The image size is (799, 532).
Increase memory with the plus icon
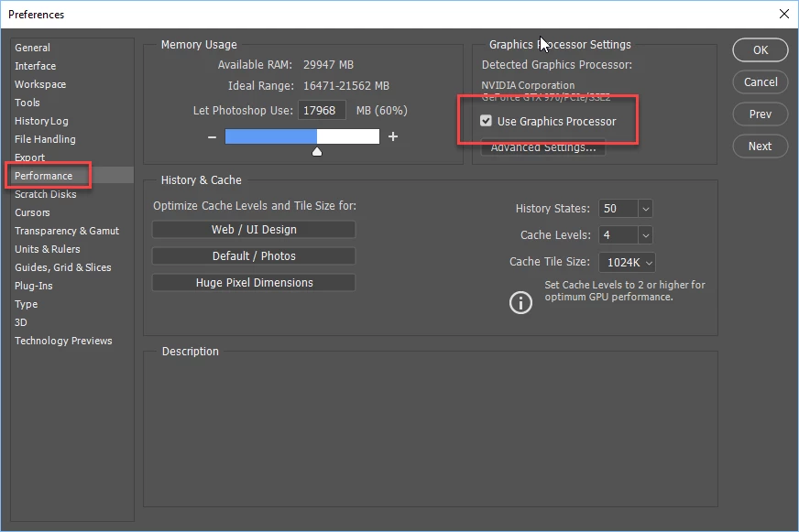pyautogui.click(x=393, y=136)
